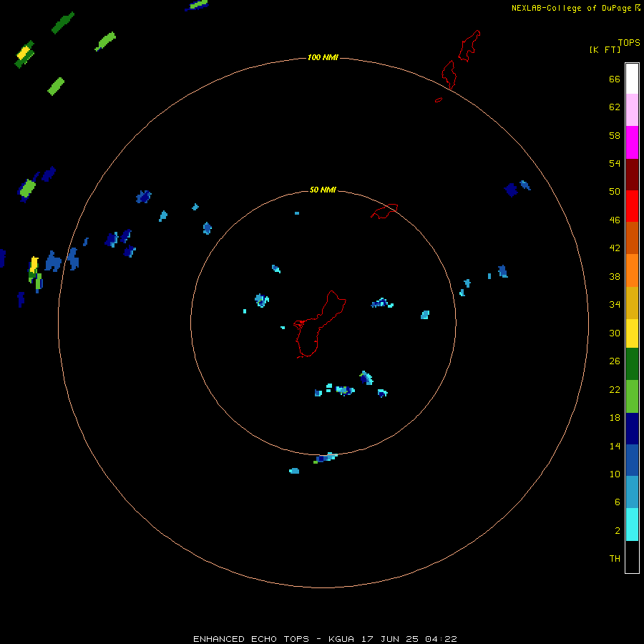
Task: Click the legend value 66
Action: pyautogui.click(x=615, y=79)
